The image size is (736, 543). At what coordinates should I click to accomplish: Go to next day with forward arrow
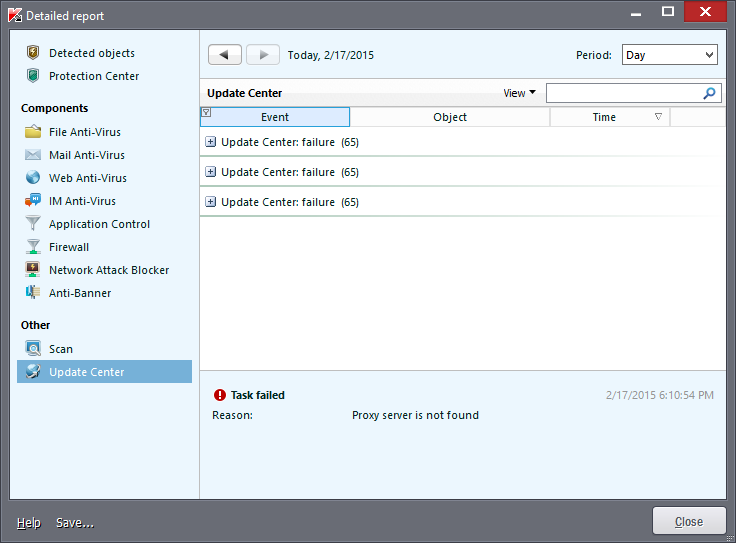point(263,55)
